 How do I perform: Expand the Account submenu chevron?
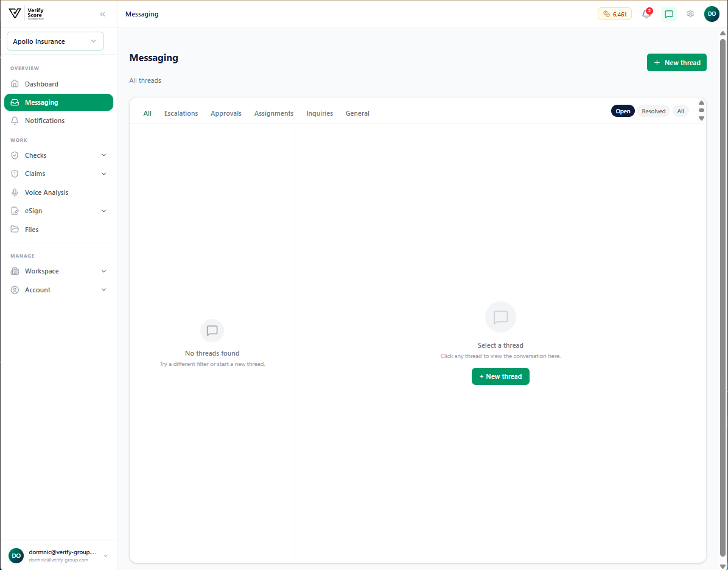(x=103, y=290)
